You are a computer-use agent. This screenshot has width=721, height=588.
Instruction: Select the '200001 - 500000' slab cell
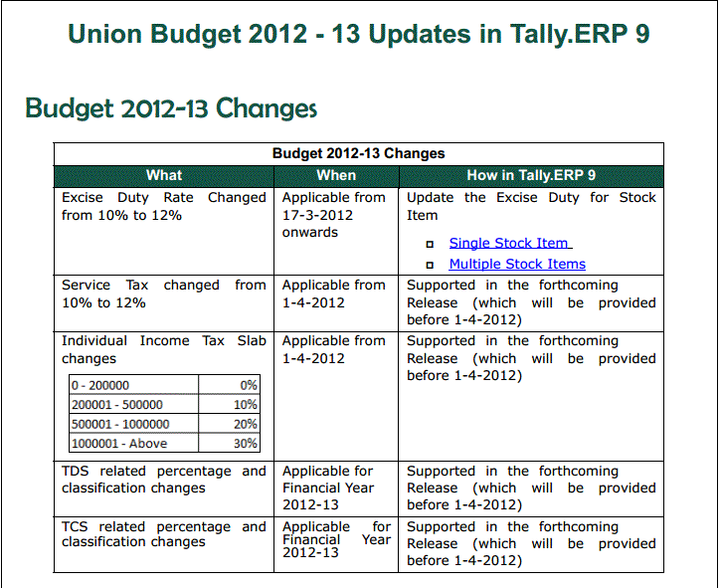pyautogui.click(x=134, y=404)
